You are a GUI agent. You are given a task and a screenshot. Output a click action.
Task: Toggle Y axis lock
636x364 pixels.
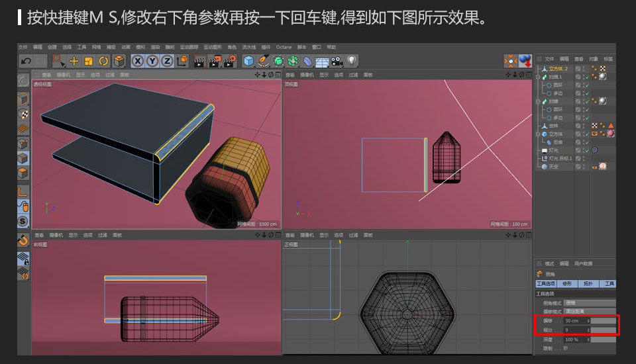(152, 61)
